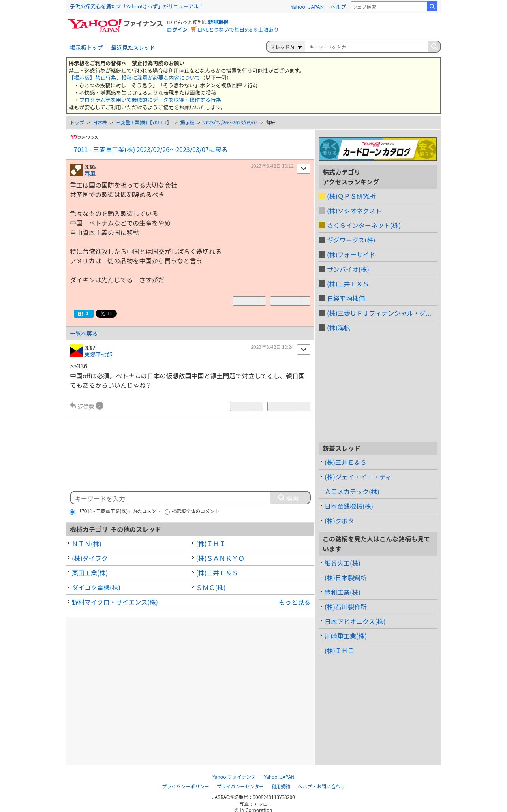This screenshot has width=507, height=812.
Task: Open (株)ジェイ・イー・ティ new thread
Action: tap(358, 477)
